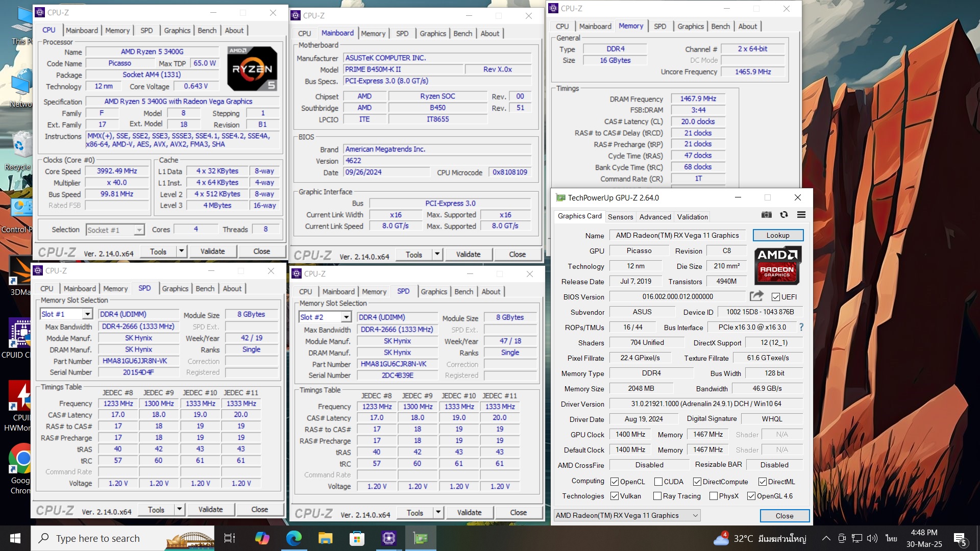The height and width of the screenshot is (551, 980).
Task: Switch to the Sensors tab in GPU-Z
Action: coord(620,217)
